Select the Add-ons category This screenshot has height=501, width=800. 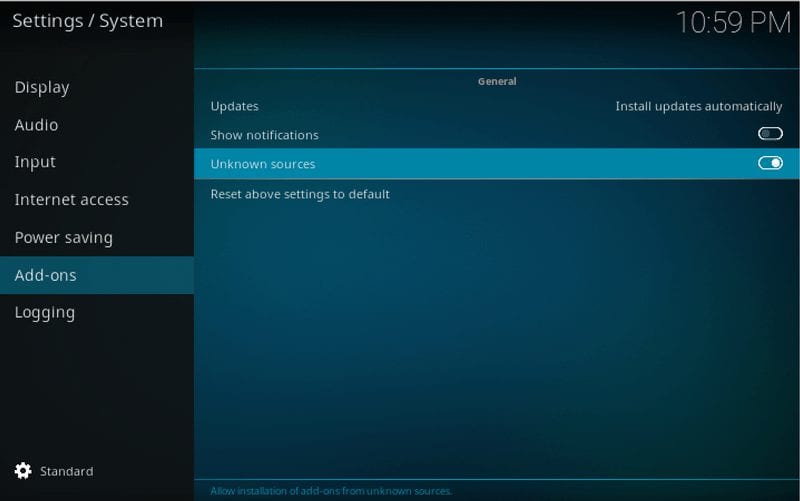pos(96,275)
